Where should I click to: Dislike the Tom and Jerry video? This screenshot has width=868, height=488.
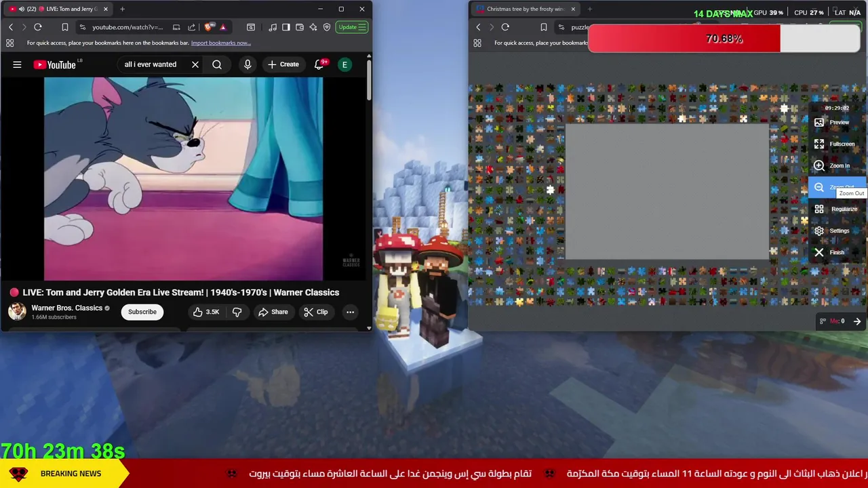[237, 312]
